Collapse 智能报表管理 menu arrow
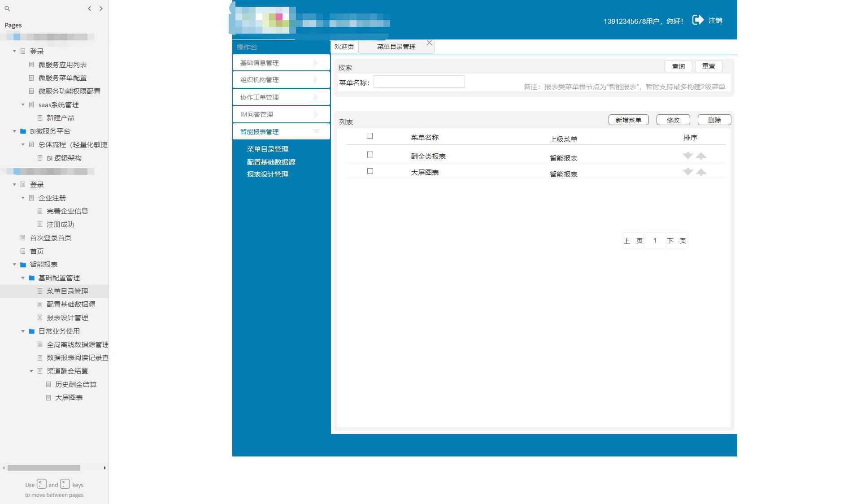Viewport: 861px width, 504px height. 316,131
